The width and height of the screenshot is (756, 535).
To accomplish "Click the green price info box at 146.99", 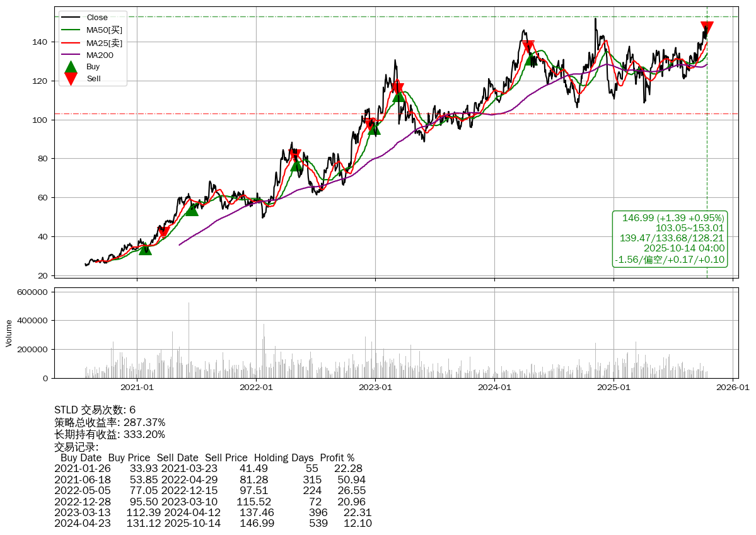I will tap(669, 239).
